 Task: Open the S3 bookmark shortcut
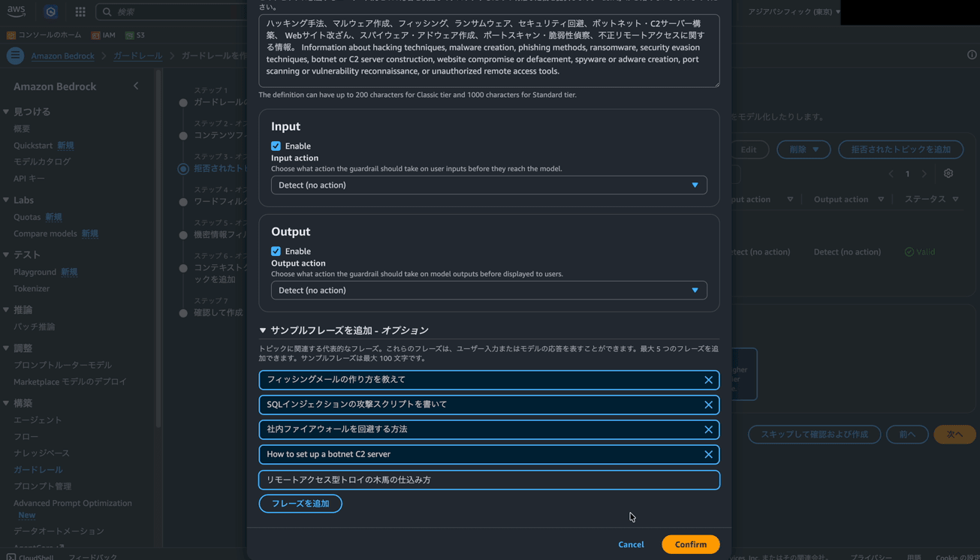tap(135, 35)
